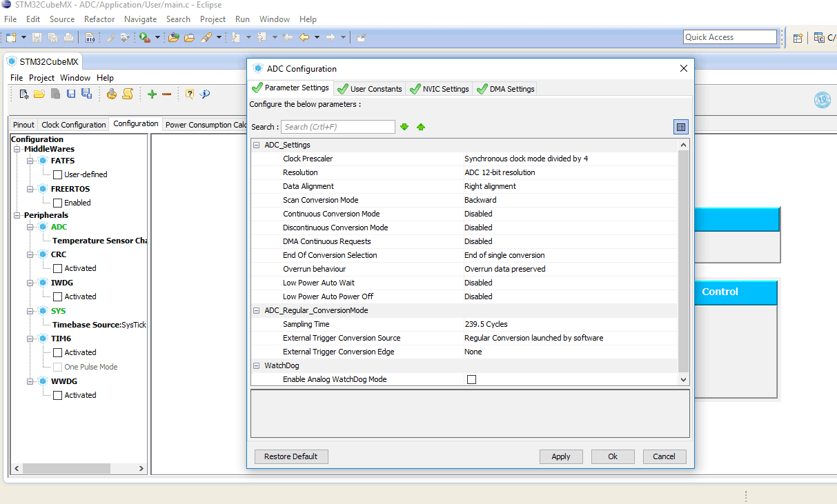Check the TIM6 Activated checkbox
This screenshot has height=504, width=837.
click(58, 352)
